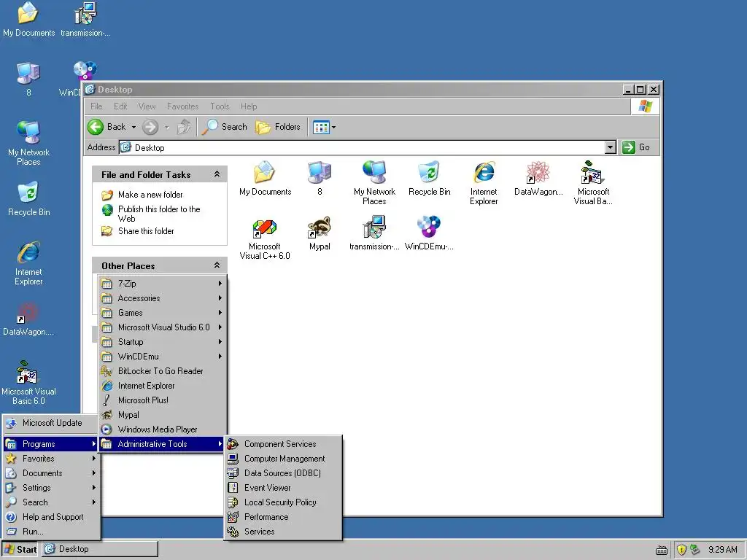Expand Documents in Start menu
Viewport: 747px width, 560px height.
51,473
